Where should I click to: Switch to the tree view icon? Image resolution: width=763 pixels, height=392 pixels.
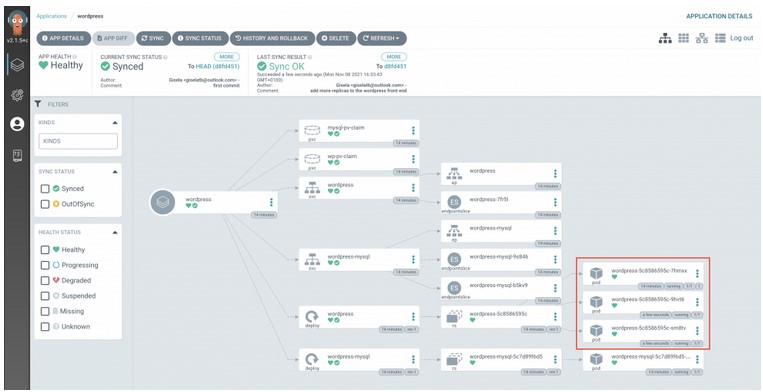pyautogui.click(x=665, y=38)
